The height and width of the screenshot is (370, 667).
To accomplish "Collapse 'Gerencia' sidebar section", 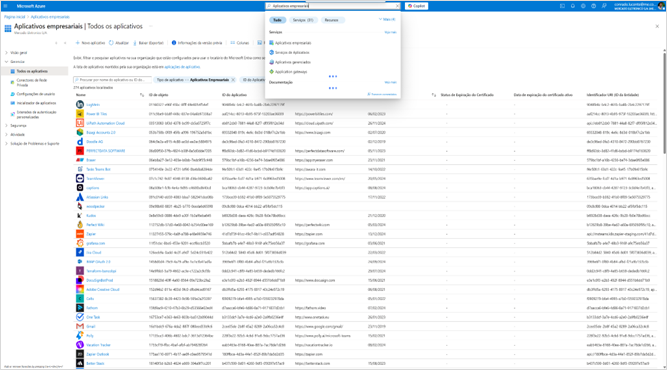I will (x=14, y=62).
